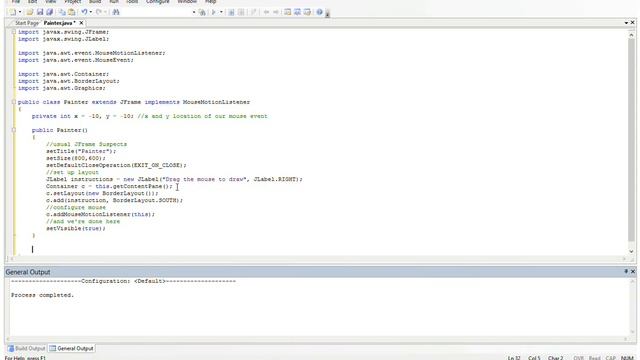
Task: Click the Build project toolbar icon
Action: click(x=202, y=12)
